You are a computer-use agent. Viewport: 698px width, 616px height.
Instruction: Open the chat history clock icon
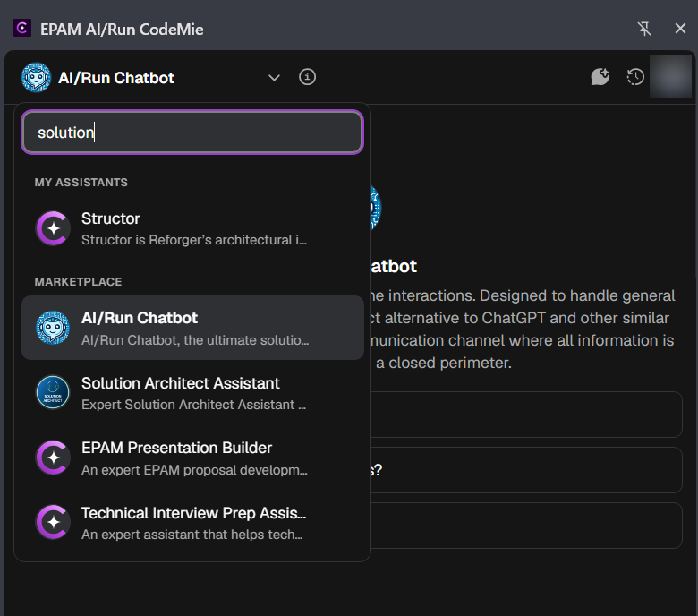click(635, 77)
